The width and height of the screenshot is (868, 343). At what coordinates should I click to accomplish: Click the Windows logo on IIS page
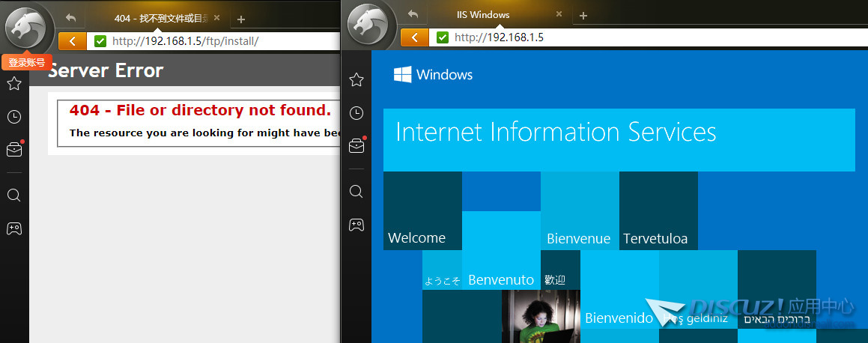point(433,75)
